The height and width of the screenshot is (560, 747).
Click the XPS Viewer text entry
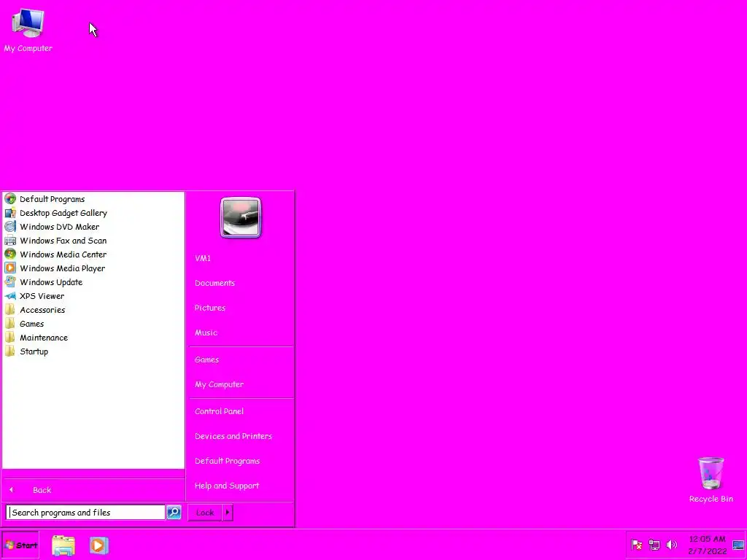click(x=42, y=296)
